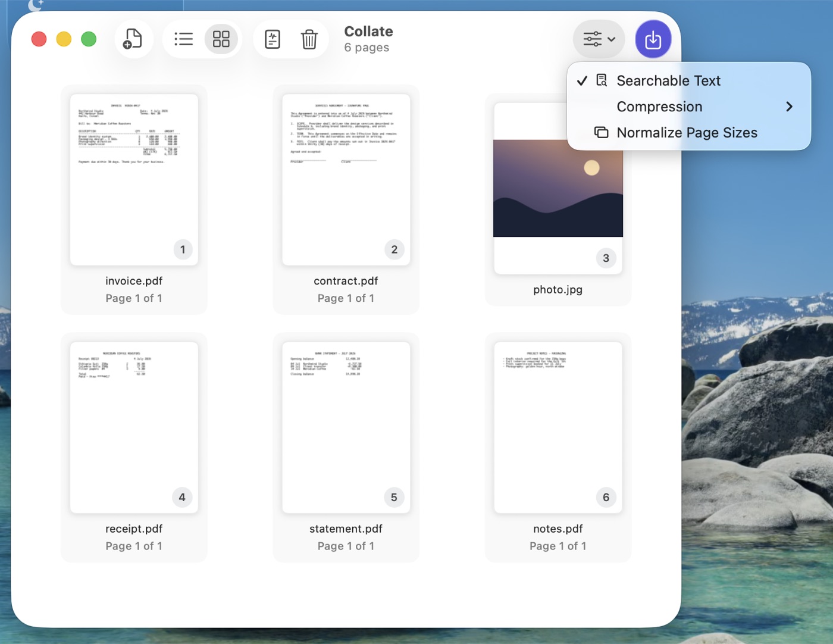This screenshot has width=833, height=644.
Task: Click the trash delete icon
Action: point(309,39)
